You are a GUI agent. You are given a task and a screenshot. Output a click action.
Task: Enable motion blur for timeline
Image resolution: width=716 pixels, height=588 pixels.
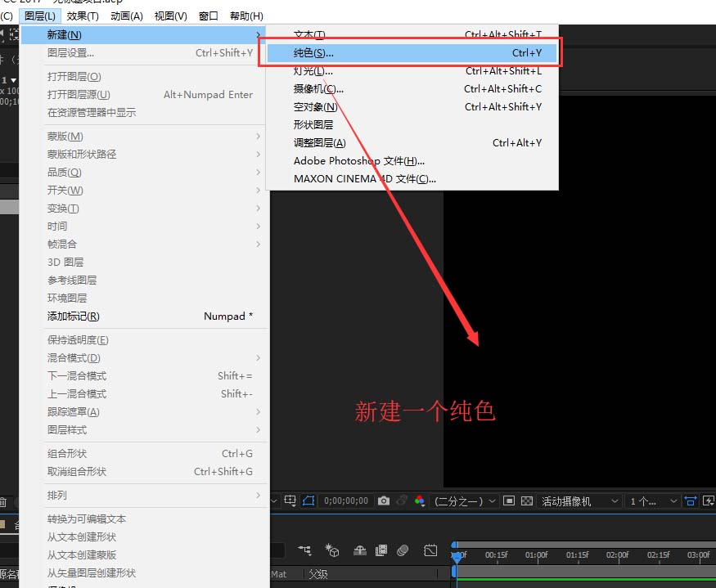click(x=403, y=550)
